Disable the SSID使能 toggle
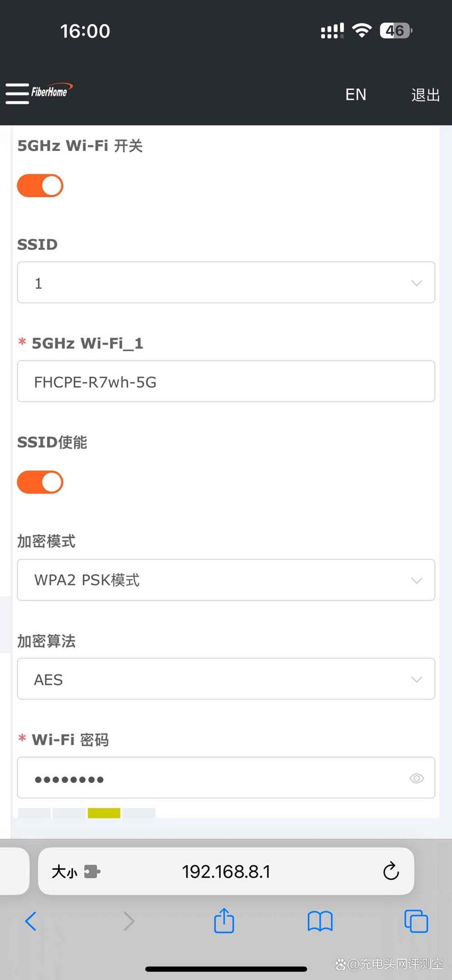The image size is (452, 980). tap(40, 482)
